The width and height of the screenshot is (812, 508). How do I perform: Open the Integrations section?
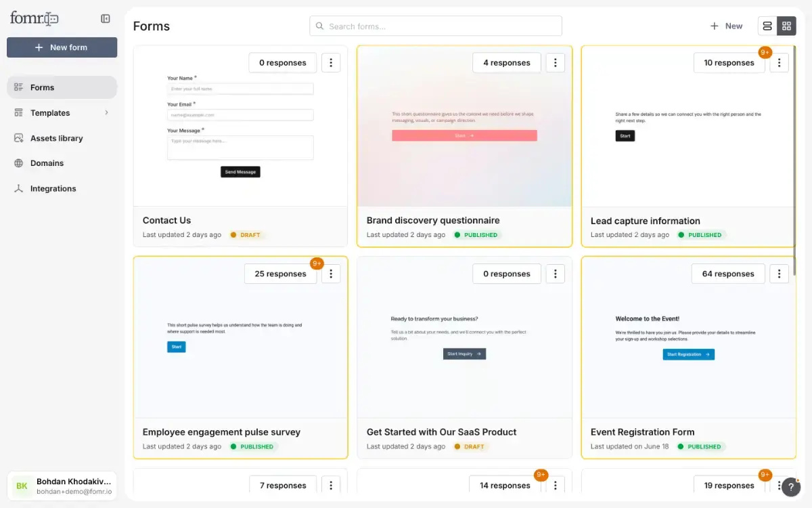[x=62, y=189]
